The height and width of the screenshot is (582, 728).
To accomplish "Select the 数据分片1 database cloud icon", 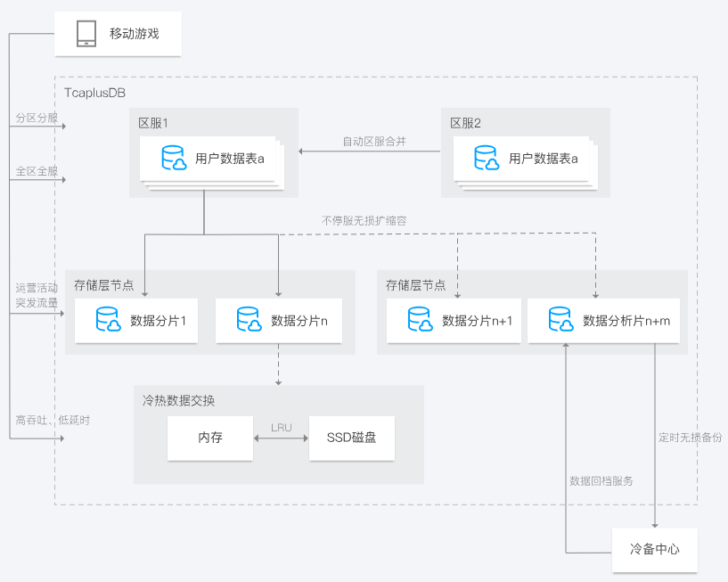I will (x=109, y=320).
